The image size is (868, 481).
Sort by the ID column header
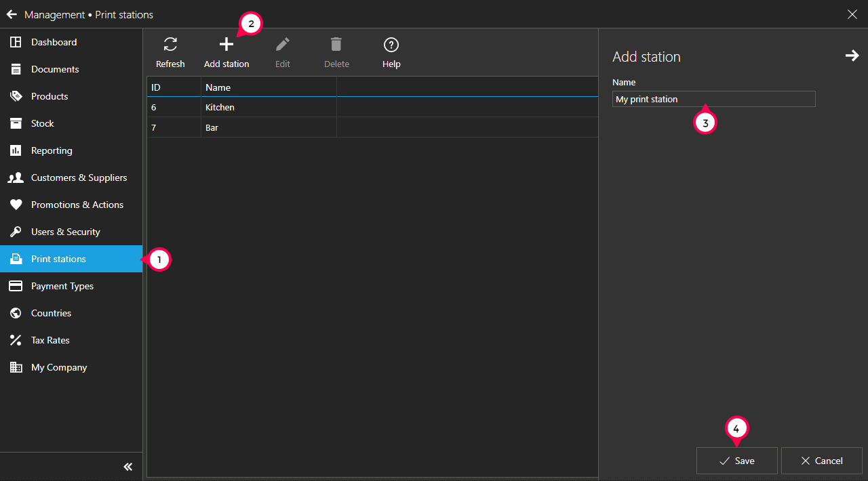pos(174,87)
